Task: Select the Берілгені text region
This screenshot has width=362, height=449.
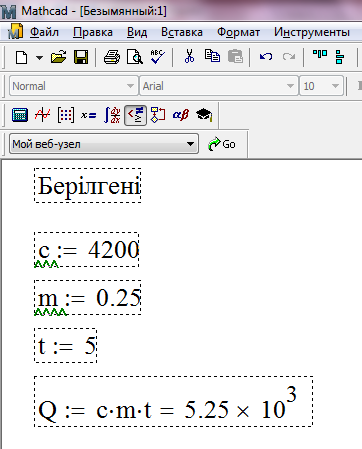Action: click(88, 185)
